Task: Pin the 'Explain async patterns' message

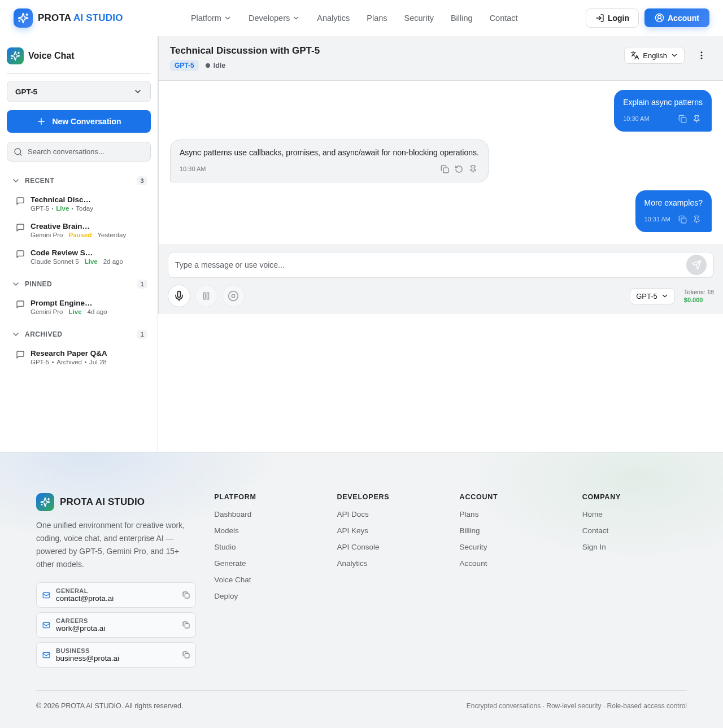Action: tap(697, 119)
